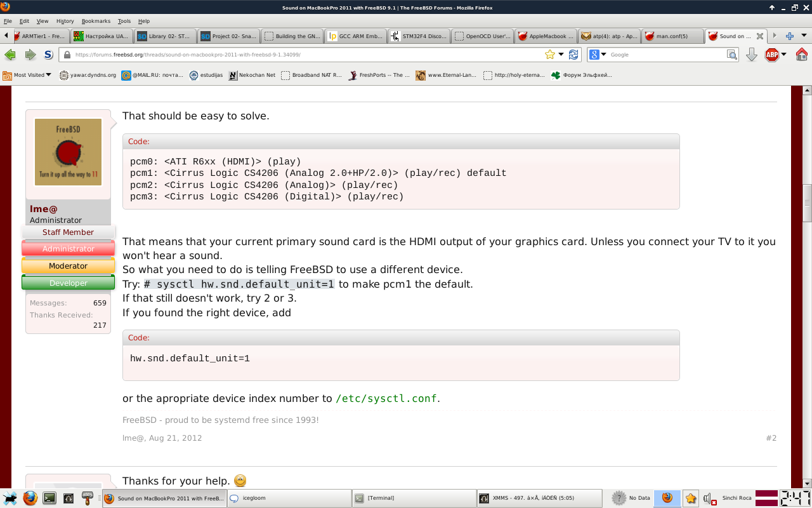Click the Latvian flag keyboard layout indicator

pos(767,498)
